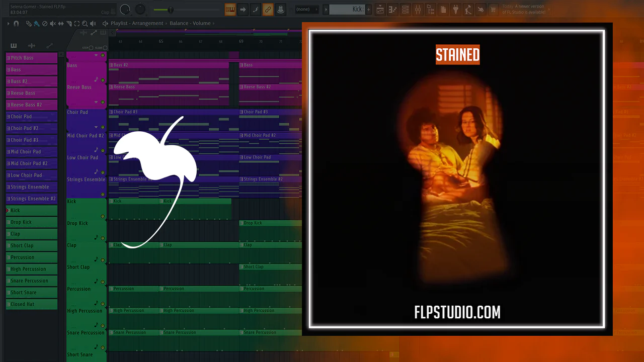644x362 pixels.
Task: Select the magnet snap icon in Playlist toolbar
Action: coord(17,24)
